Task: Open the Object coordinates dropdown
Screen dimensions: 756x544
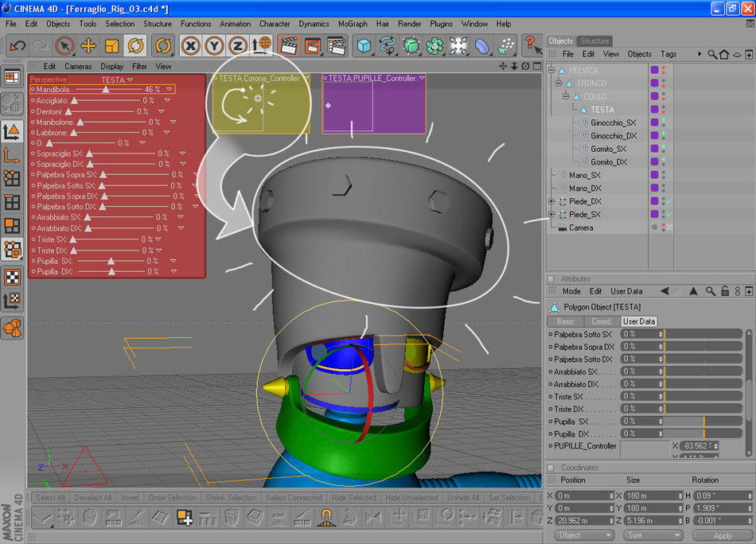Action: (x=583, y=535)
